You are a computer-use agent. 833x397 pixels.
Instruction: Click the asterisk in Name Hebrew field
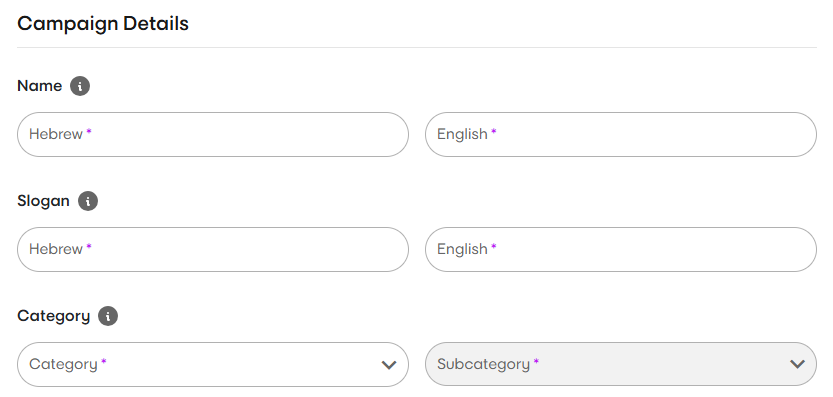click(x=89, y=131)
